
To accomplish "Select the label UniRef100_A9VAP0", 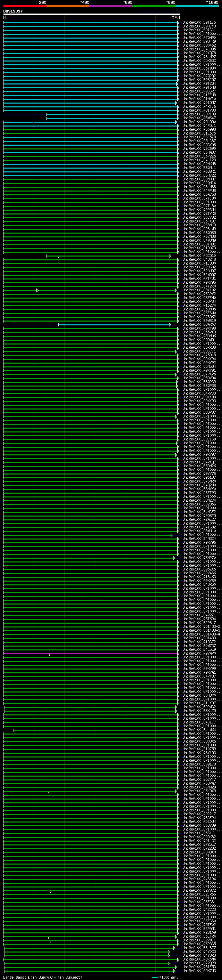I will coord(199,653).
